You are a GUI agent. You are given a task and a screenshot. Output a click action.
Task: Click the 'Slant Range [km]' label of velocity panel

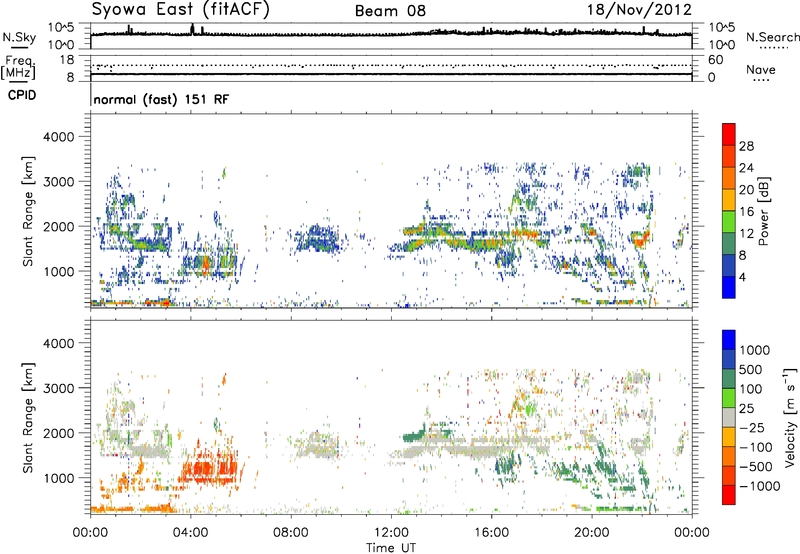click(x=28, y=418)
